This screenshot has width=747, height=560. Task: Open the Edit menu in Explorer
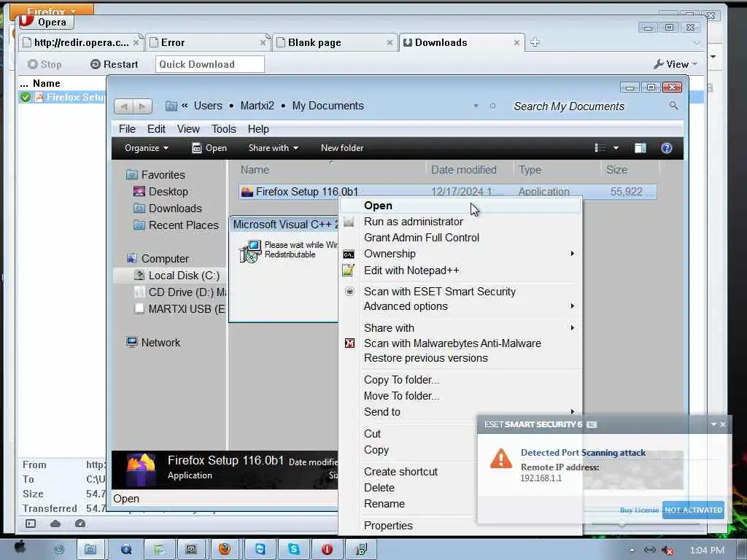(x=156, y=129)
